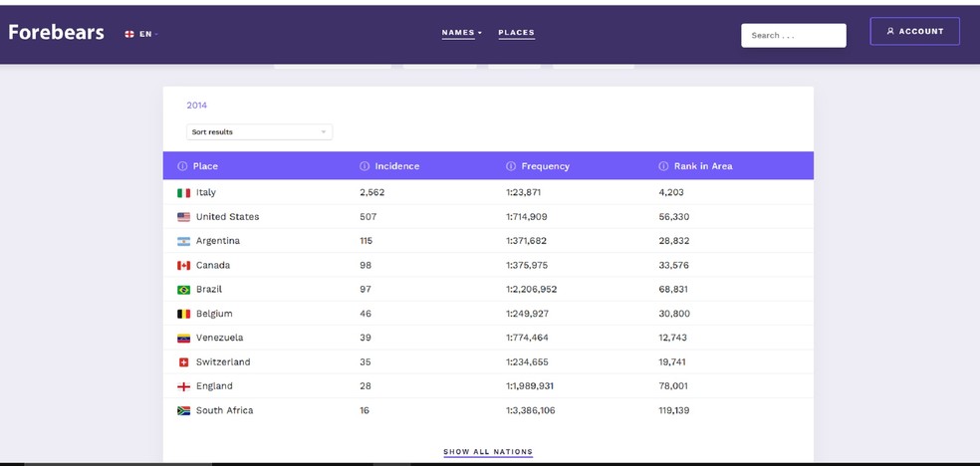The image size is (980, 466).
Task: Click the info icon beside Place
Action: (182, 166)
